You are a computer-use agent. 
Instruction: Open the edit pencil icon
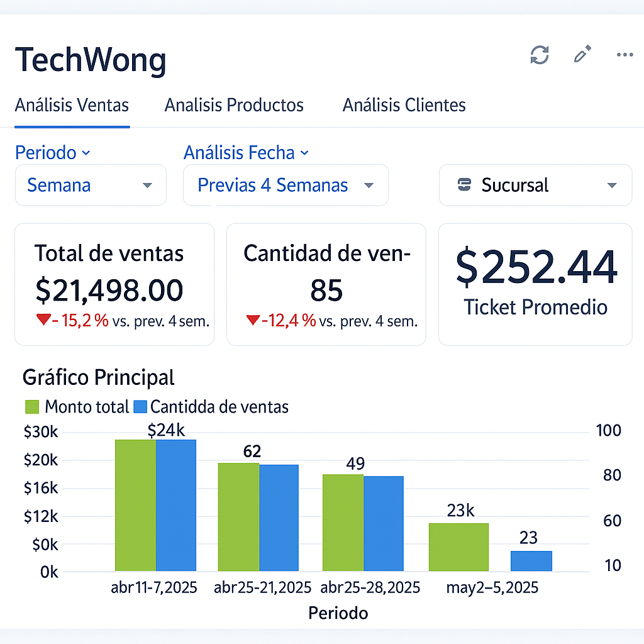coord(582,54)
